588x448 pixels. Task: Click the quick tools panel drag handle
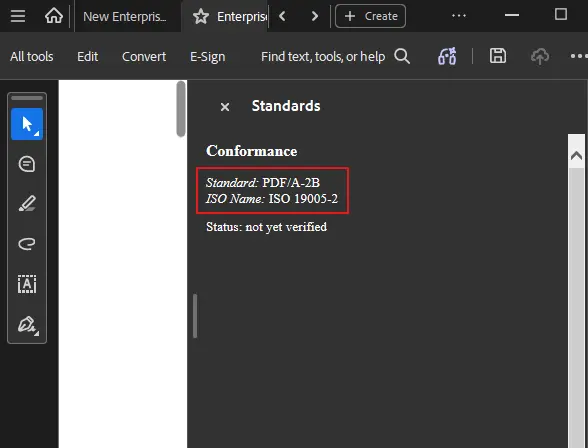pos(27,98)
